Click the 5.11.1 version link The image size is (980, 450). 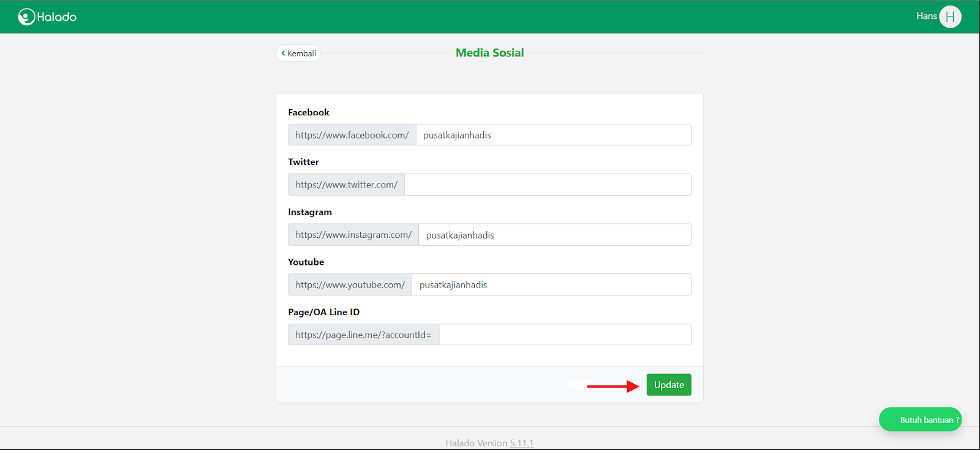[521, 443]
